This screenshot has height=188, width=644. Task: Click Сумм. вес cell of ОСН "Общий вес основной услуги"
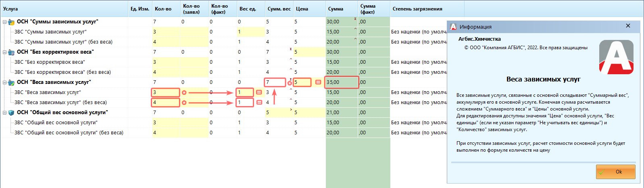pos(278,113)
